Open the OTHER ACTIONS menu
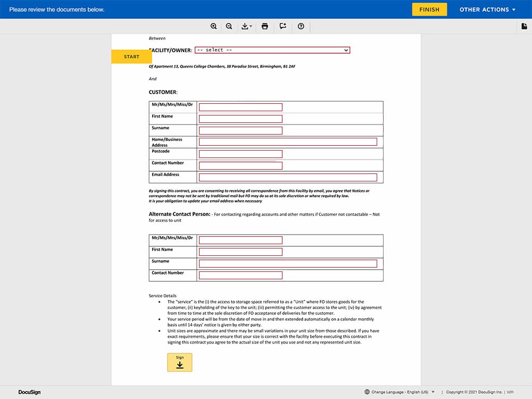532x399 pixels. [x=487, y=10]
